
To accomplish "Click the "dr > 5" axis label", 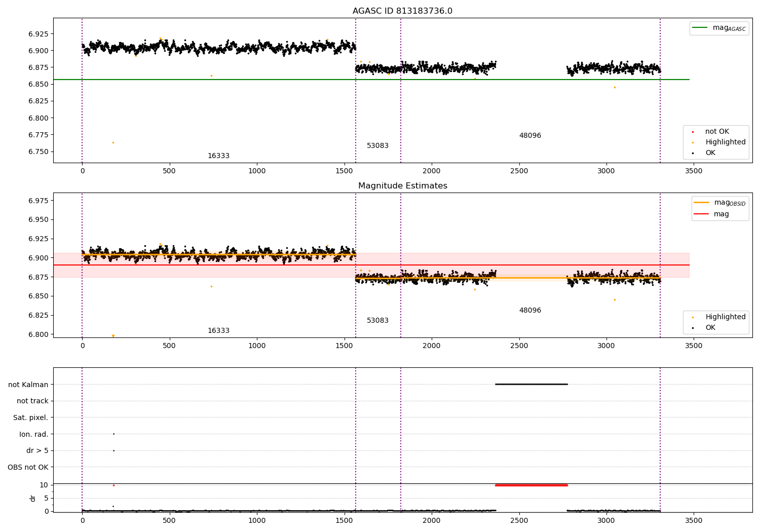I will pyautogui.click(x=37, y=451).
